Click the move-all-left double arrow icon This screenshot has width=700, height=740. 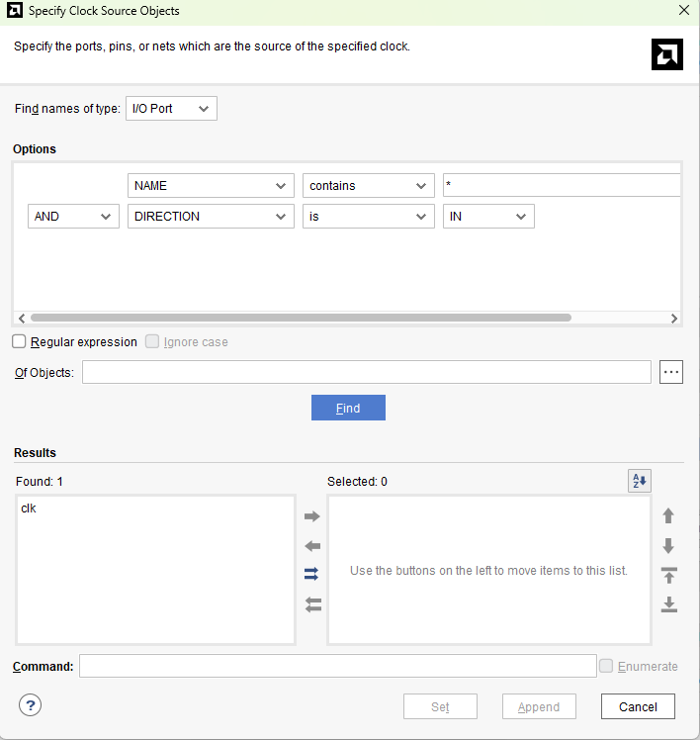click(x=312, y=604)
